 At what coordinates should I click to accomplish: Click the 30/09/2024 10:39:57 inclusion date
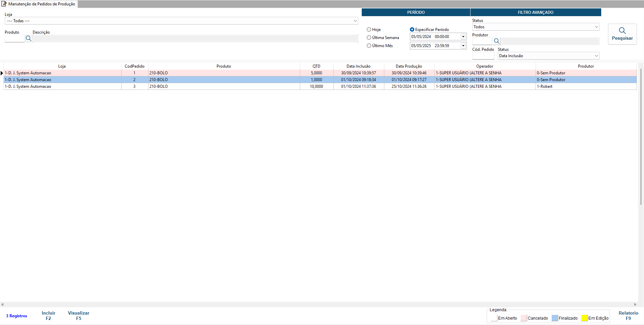(x=359, y=73)
